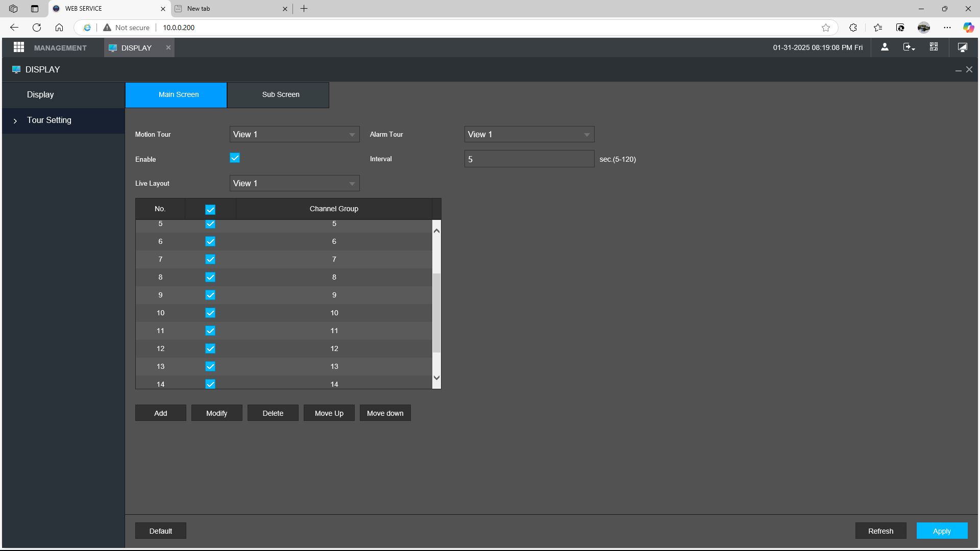
Task: Click the browser home icon
Action: pyautogui.click(x=59, y=28)
